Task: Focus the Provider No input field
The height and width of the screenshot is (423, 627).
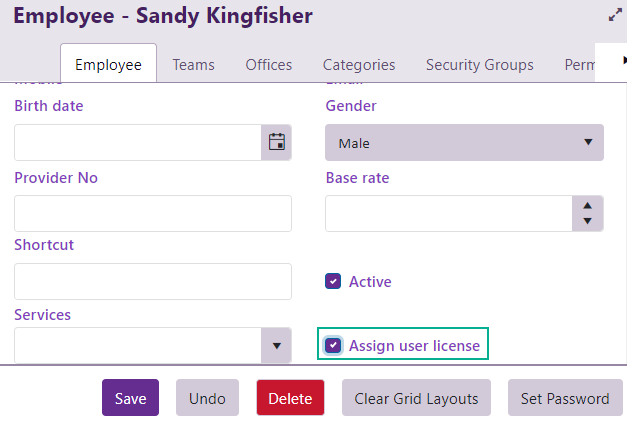Action: 153,214
